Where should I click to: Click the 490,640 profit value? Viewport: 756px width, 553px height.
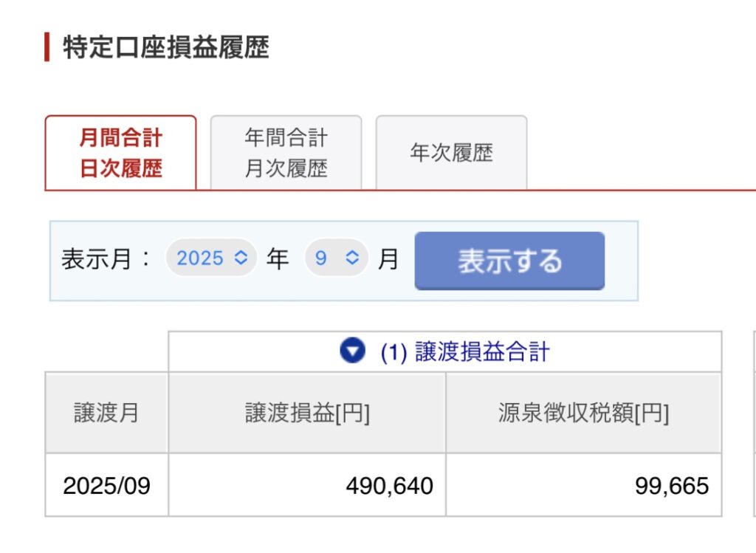(389, 485)
